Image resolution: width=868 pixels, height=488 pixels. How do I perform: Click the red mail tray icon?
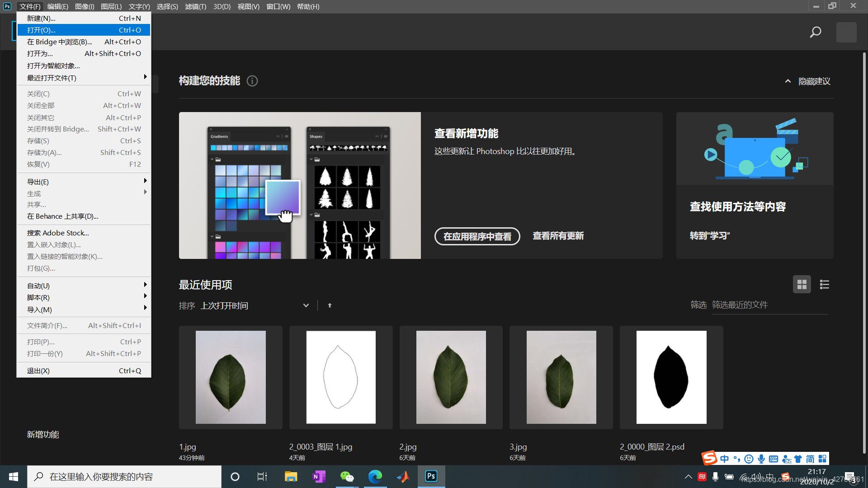[x=702, y=477]
